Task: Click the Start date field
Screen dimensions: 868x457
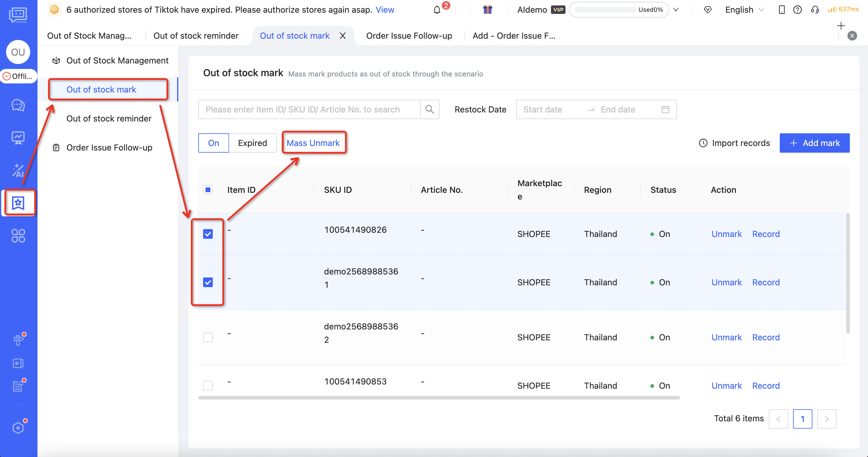Action: point(551,109)
